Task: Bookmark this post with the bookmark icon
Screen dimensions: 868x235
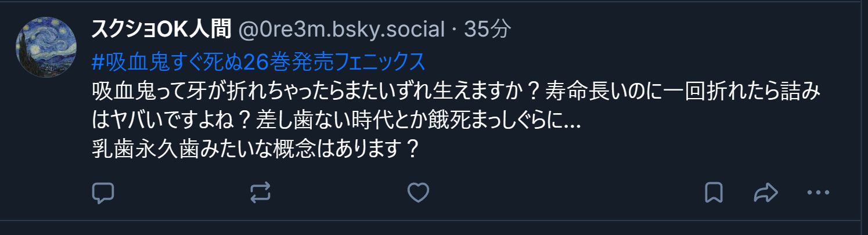Action: tap(714, 193)
